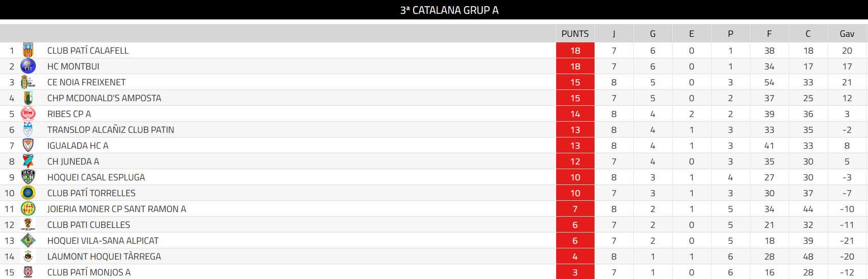Select the Laumont Hoquei Tàrrega team name
This screenshot has width=868, height=279.
click(104, 257)
